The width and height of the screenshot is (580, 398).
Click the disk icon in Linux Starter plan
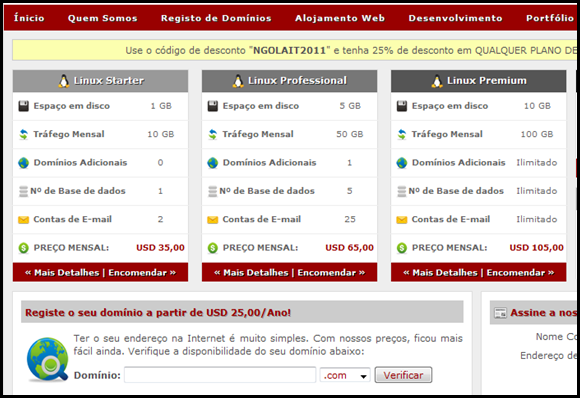pyautogui.click(x=24, y=106)
